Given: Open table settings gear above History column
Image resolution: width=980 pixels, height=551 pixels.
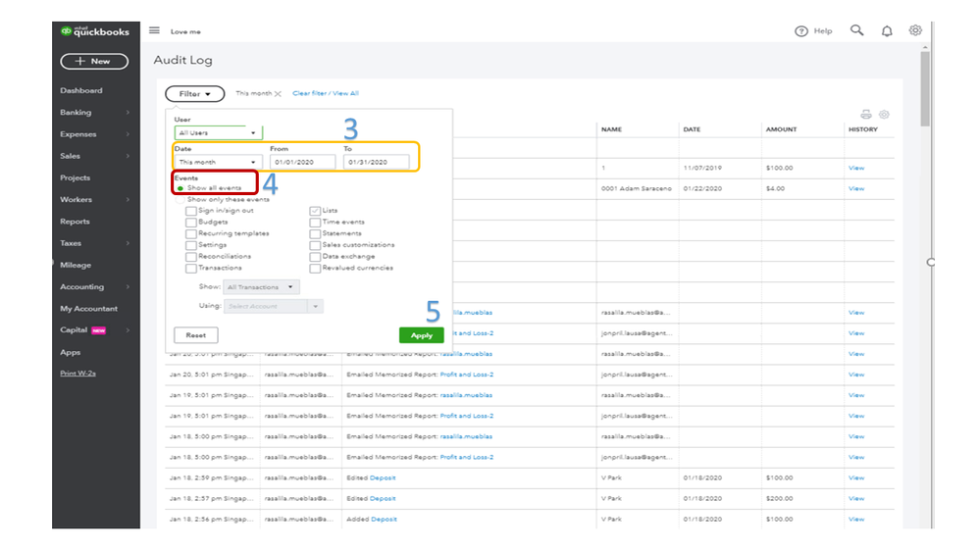Looking at the screenshot, I should click(884, 115).
